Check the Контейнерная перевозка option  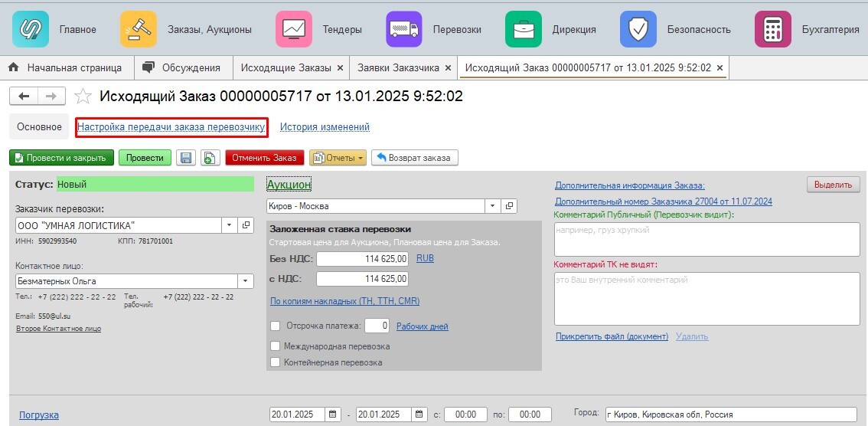point(275,362)
